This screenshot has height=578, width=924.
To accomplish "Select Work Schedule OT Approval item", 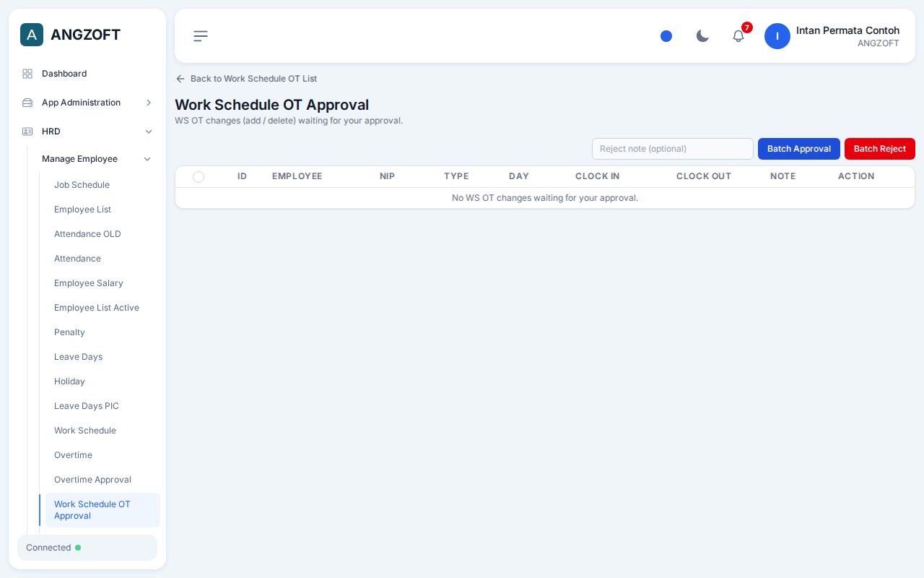I will [103, 510].
